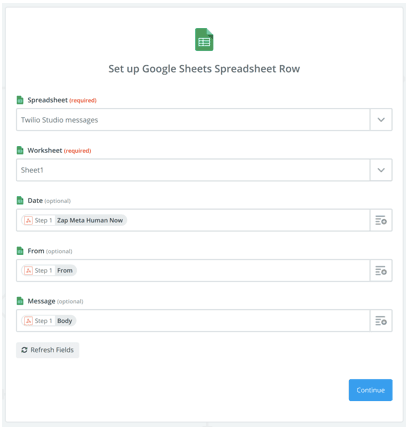Click the Refresh Fields button
This screenshot has width=409, height=429.
[x=48, y=350]
